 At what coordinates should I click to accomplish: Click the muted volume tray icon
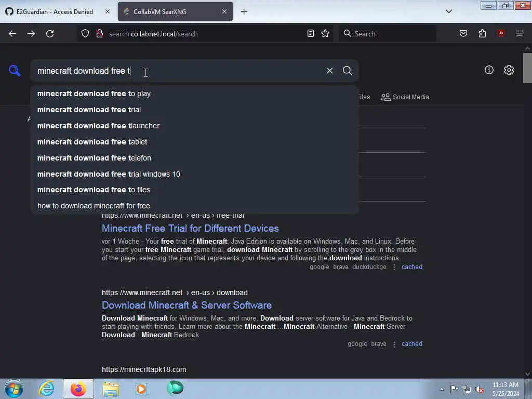tap(480, 390)
